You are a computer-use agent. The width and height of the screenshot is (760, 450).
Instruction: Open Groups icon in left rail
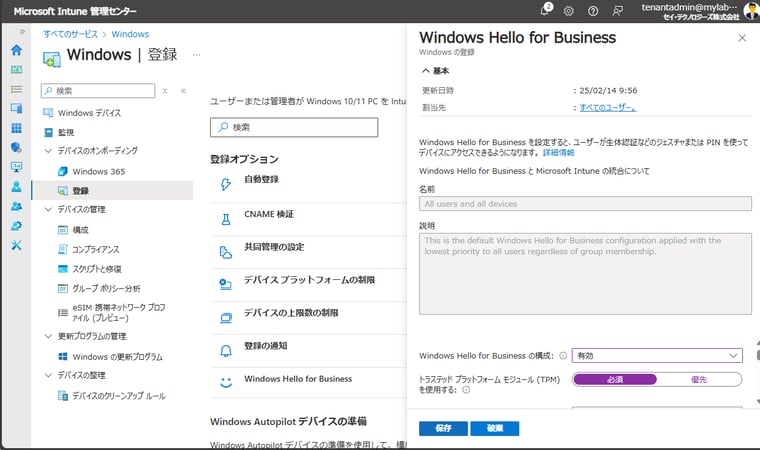point(16,206)
